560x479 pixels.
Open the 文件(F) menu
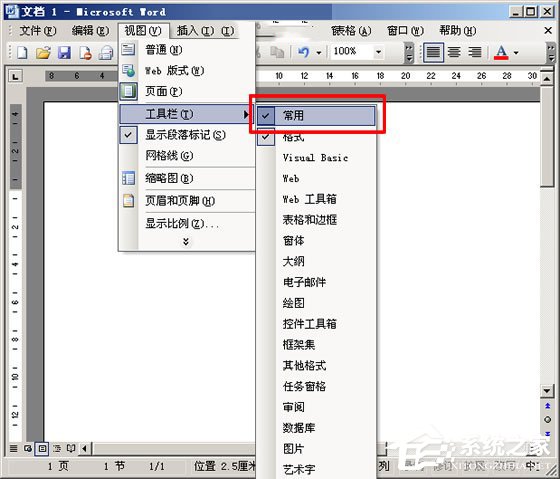37,31
